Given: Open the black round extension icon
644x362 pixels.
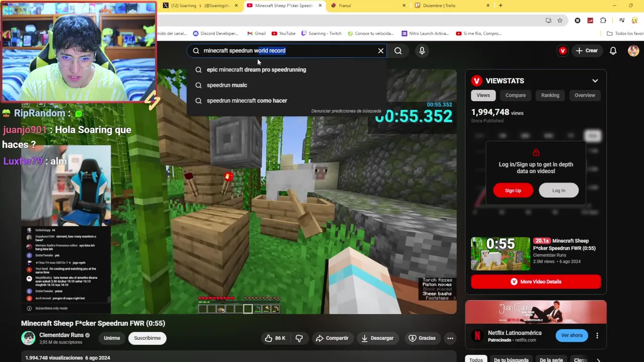Looking at the screenshot, I should 578,20.
